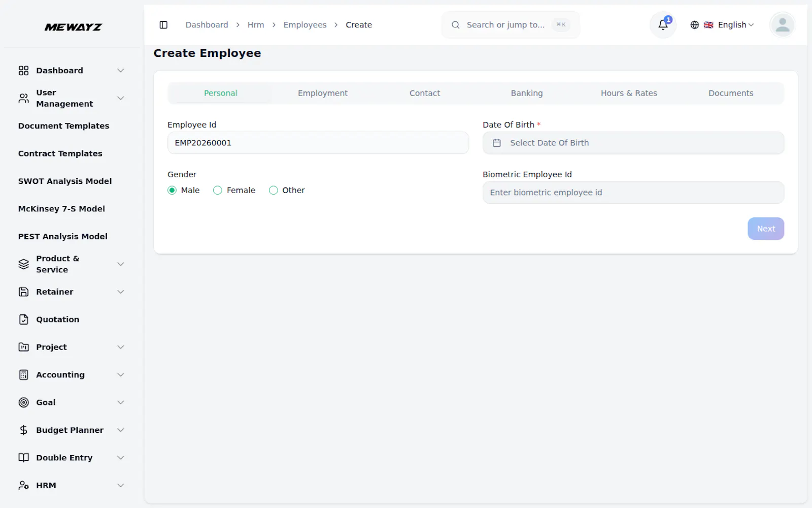Expand the User Management chevron
The height and width of the screenshot is (508, 812).
pos(121,98)
